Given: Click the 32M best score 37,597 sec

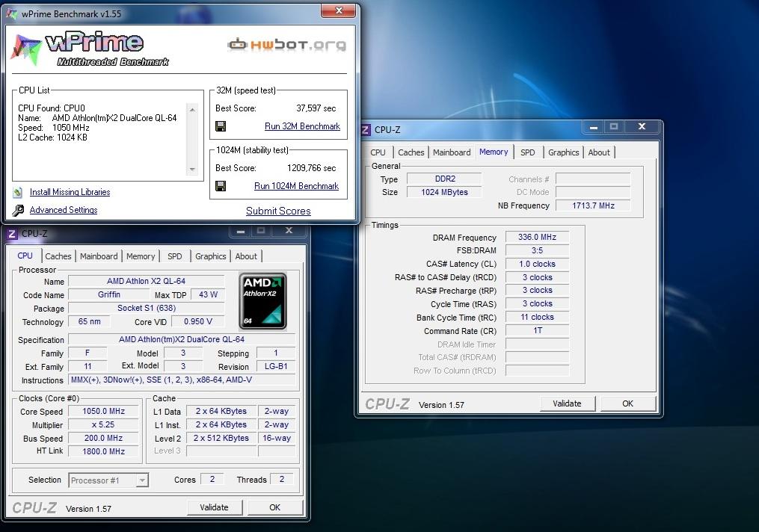Looking at the screenshot, I should click(x=316, y=108).
